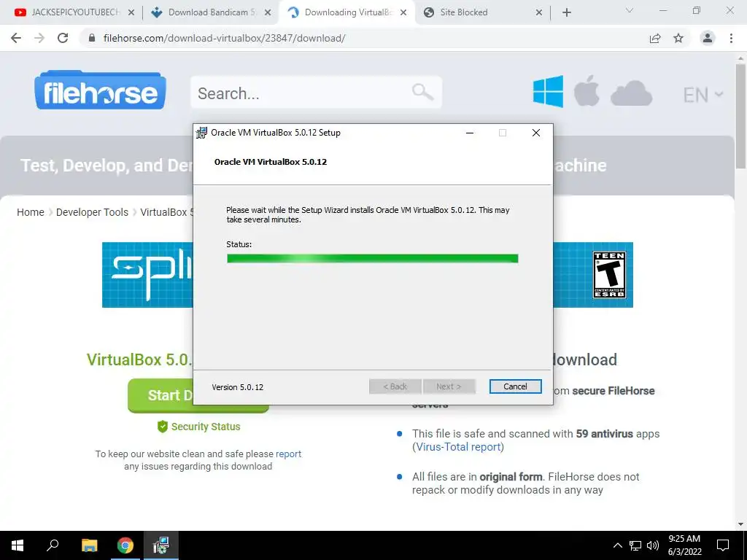Click the browser back arrow

click(x=16, y=38)
